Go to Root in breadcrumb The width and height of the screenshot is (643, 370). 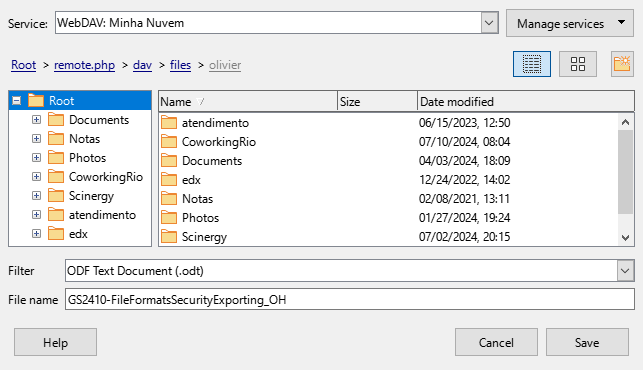click(23, 65)
